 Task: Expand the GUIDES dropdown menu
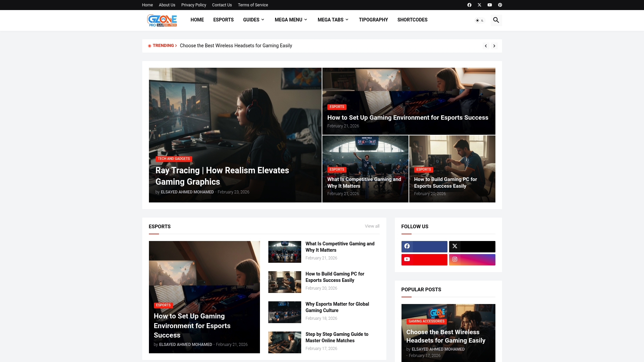(x=253, y=20)
